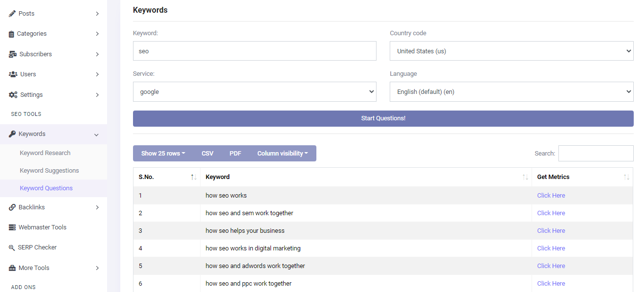This screenshot has height=292, width=644.
Task: Click the Start Questions! button
Action: pos(383,118)
